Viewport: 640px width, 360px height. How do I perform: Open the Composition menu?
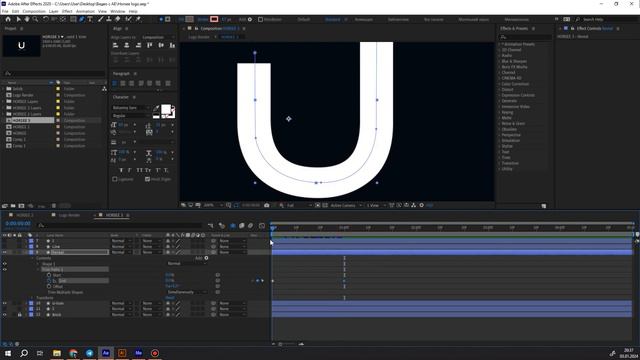coord(34,11)
